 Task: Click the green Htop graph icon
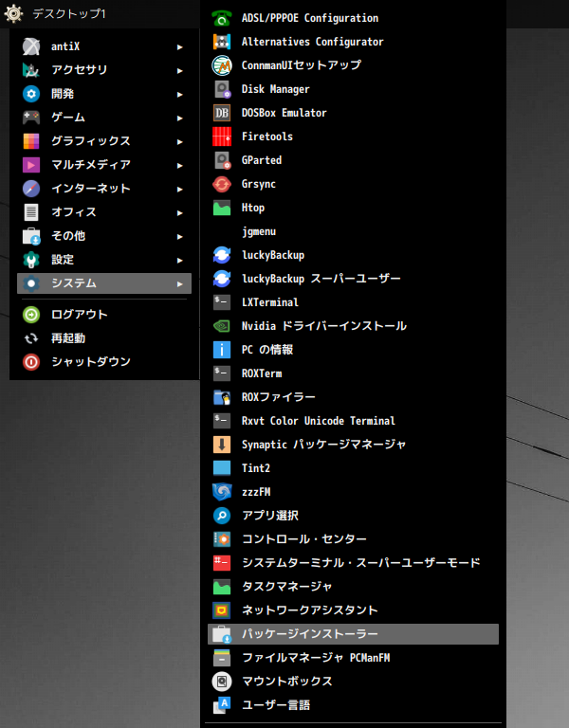point(222,208)
